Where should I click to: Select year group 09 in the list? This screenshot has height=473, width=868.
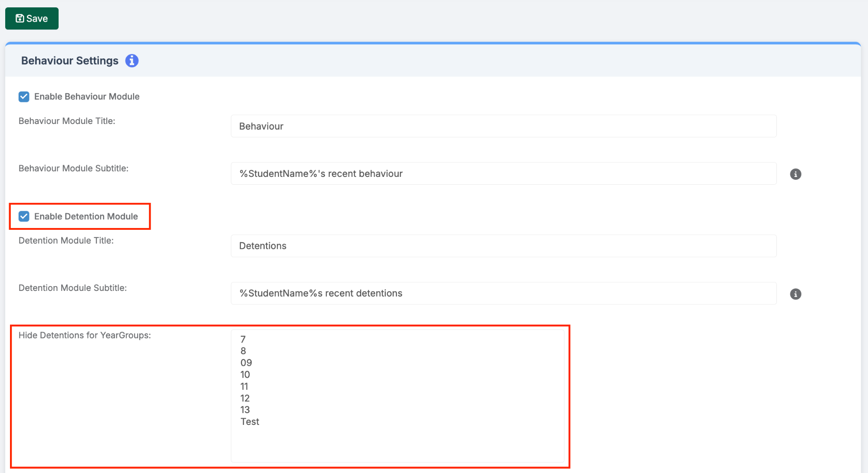click(x=246, y=362)
